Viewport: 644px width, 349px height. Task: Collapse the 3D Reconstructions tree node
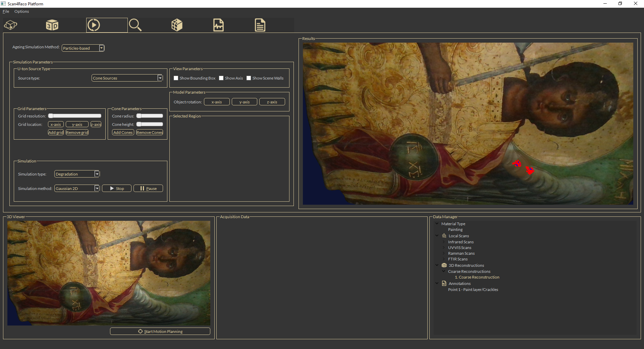437,265
